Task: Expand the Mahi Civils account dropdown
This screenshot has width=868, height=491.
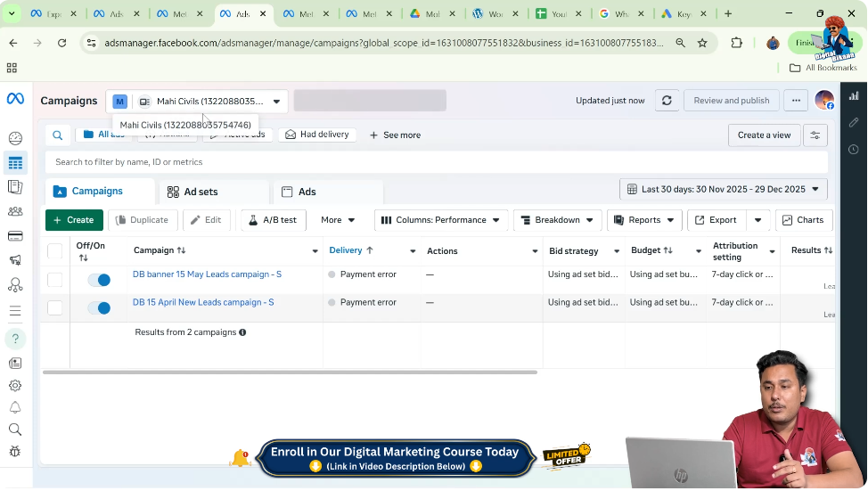Action: pyautogui.click(x=197, y=102)
